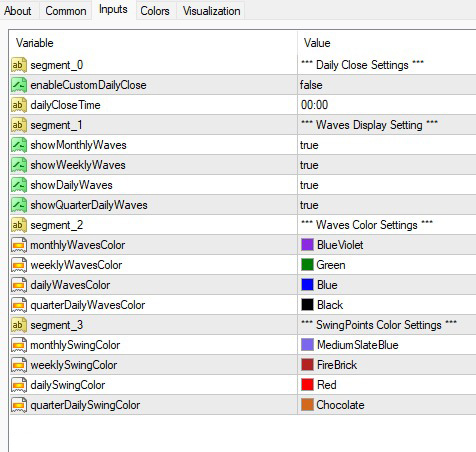The image size is (476, 452).
Task: Switch to the Visualization tab
Action: tap(211, 11)
